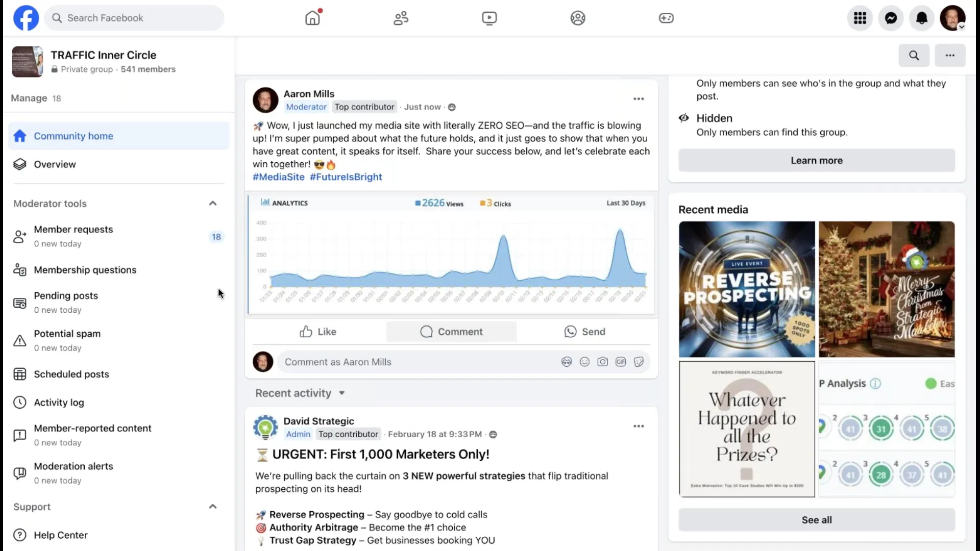Open three-dot menu on Aaron Mills post
The width and height of the screenshot is (980, 551).
(639, 99)
